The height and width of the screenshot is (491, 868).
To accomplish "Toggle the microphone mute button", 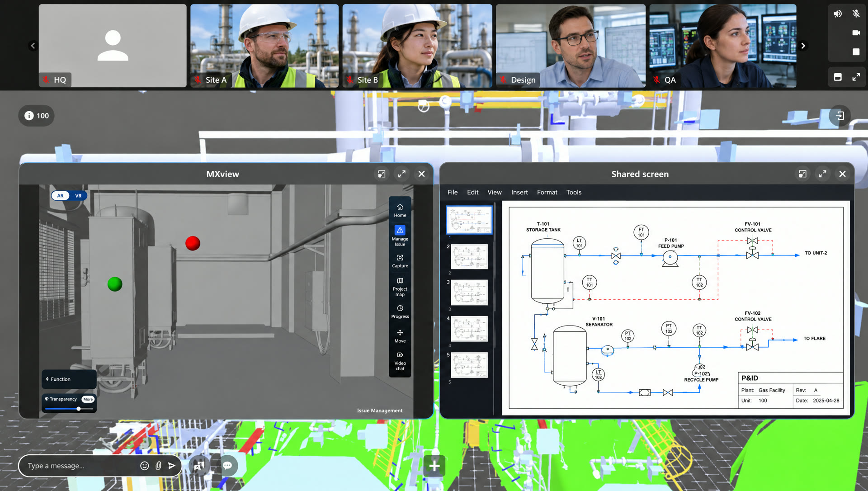I will click(x=856, y=14).
